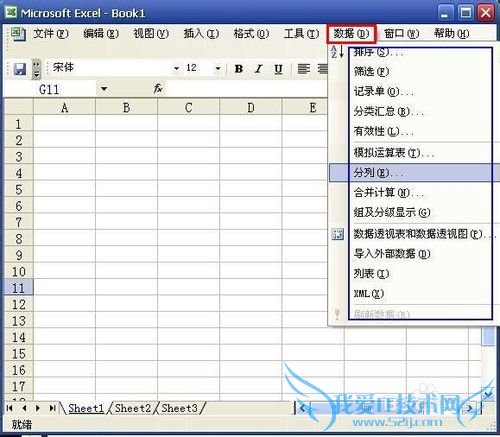This screenshot has height=437, width=500.
Task: Select column B header
Action: pyautogui.click(x=126, y=107)
